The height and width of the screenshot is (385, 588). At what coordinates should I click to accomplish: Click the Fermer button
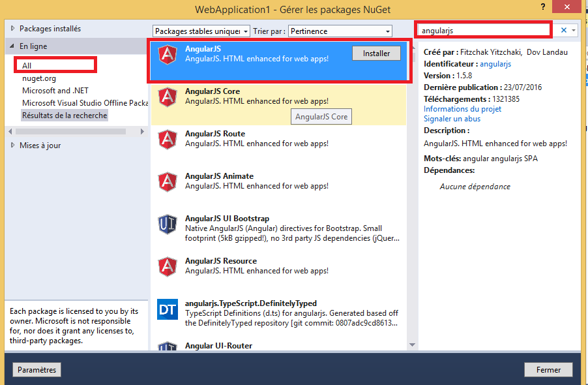pyautogui.click(x=548, y=369)
